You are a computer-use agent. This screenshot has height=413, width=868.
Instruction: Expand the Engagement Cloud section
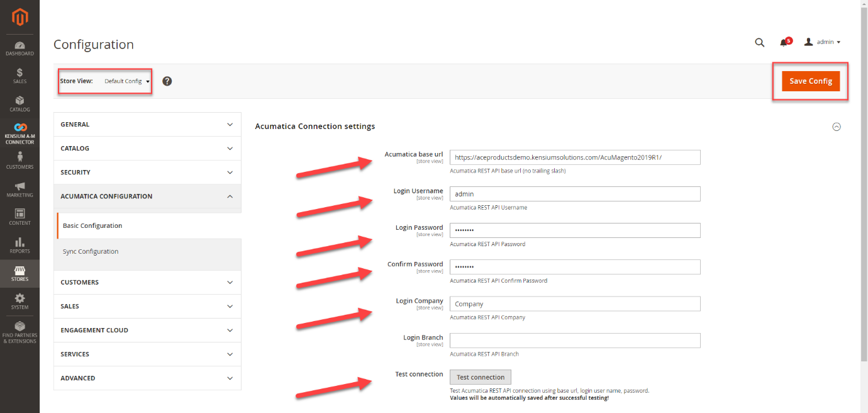click(x=147, y=331)
